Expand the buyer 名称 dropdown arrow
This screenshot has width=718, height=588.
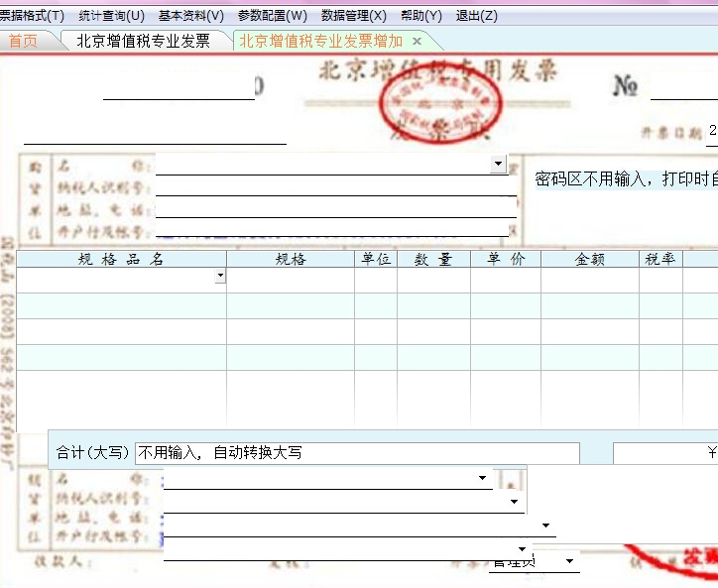click(498, 163)
